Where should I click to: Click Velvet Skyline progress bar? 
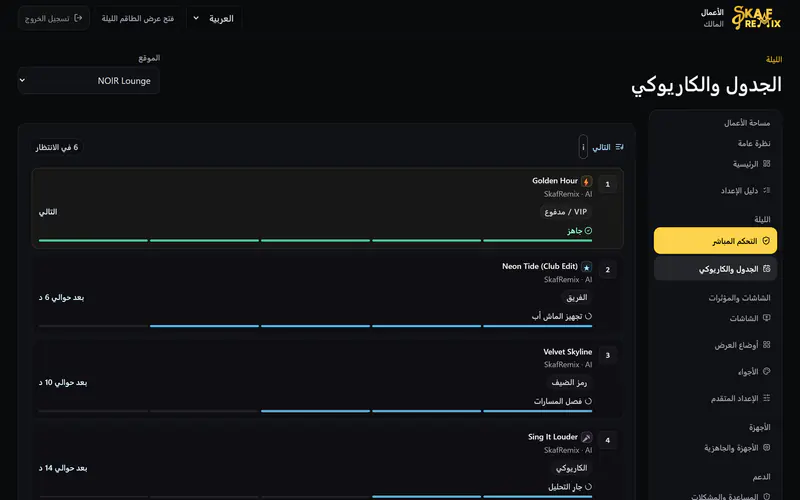click(x=315, y=411)
